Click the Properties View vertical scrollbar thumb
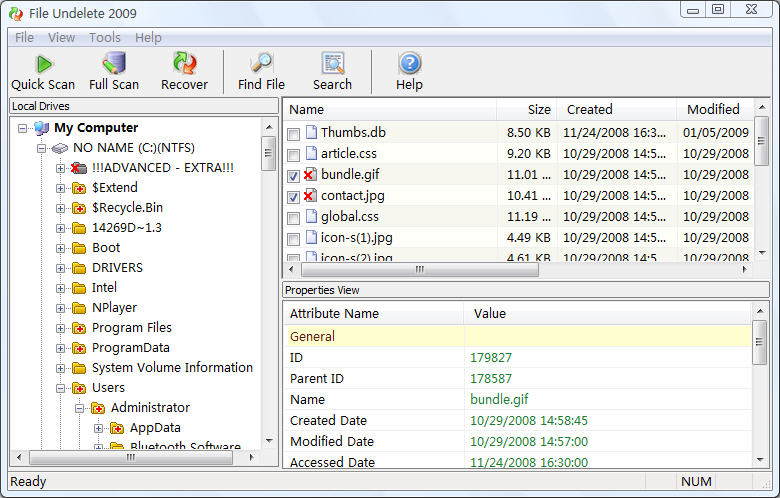 pyautogui.click(x=759, y=342)
